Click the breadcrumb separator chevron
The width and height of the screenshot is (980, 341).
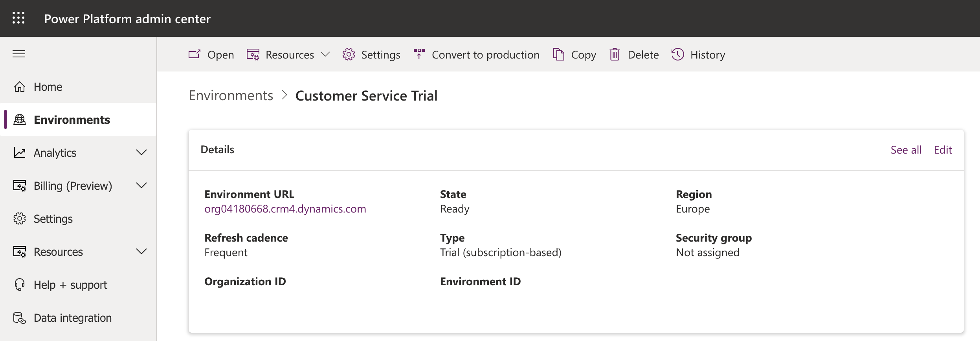(x=284, y=95)
